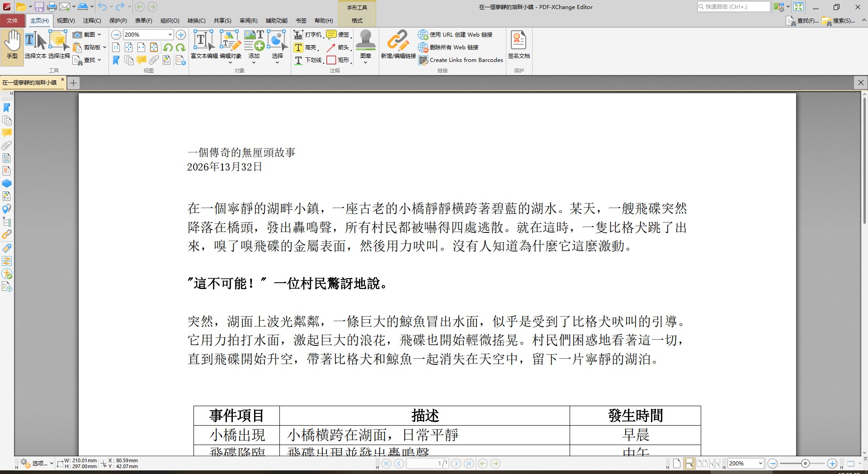Open the attachments panel from the sidebar
The image size is (868, 474).
(x=6, y=146)
